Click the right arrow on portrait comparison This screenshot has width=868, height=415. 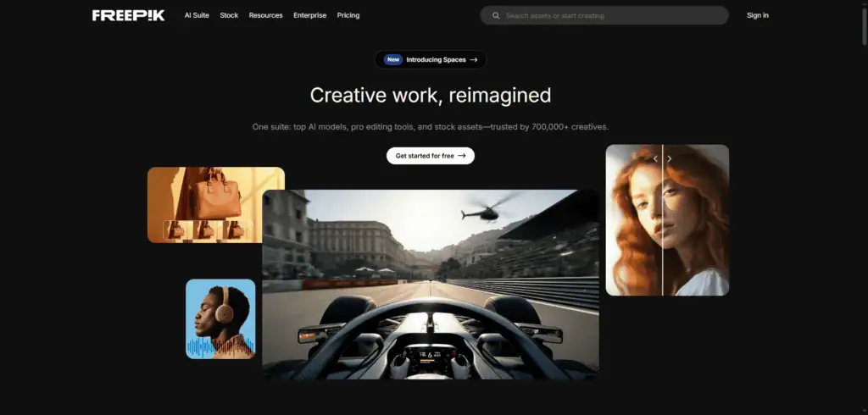[x=670, y=158]
